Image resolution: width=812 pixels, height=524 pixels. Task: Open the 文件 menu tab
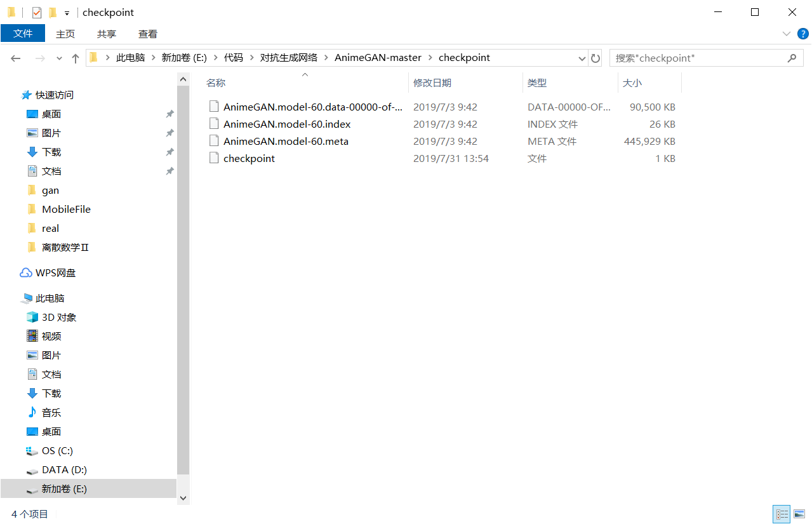[23, 34]
